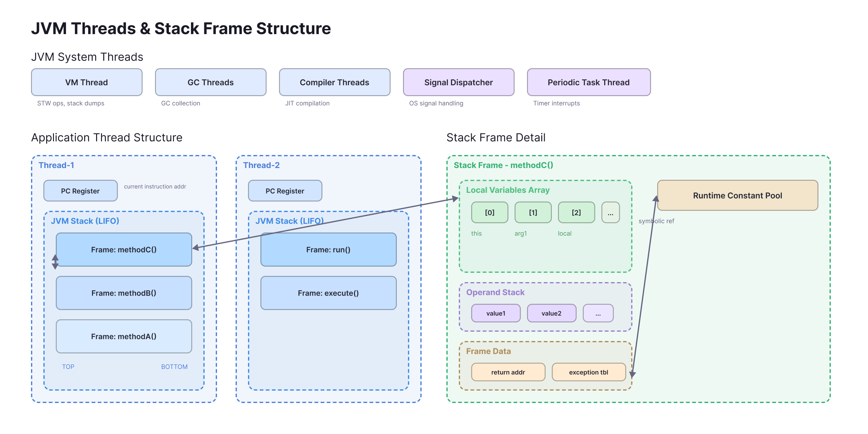Click the 'local' label under slot [2]

565,233
